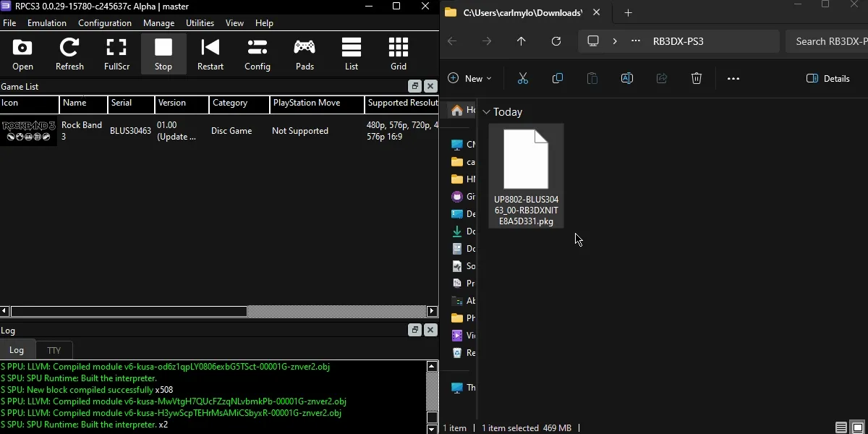Open a new Explorer tab with plus button
Image resolution: width=868 pixels, height=434 pixels.
tap(628, 12)
